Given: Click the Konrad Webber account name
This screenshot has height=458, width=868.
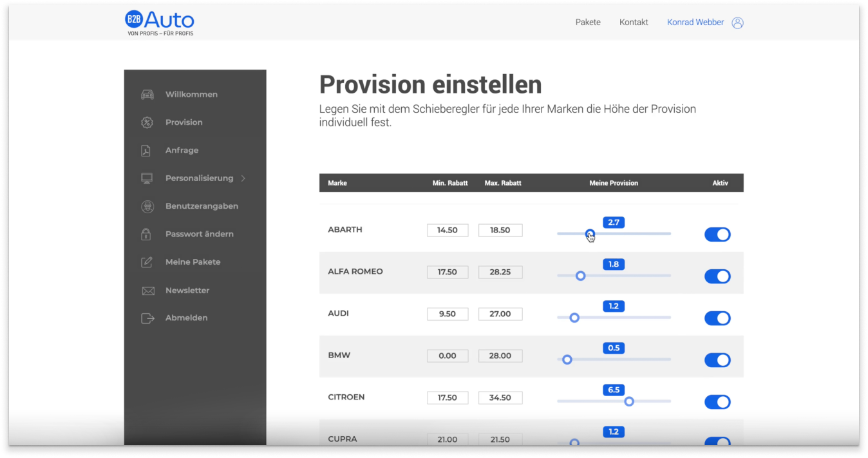Looking at the screenshot, I should point(695,23).
